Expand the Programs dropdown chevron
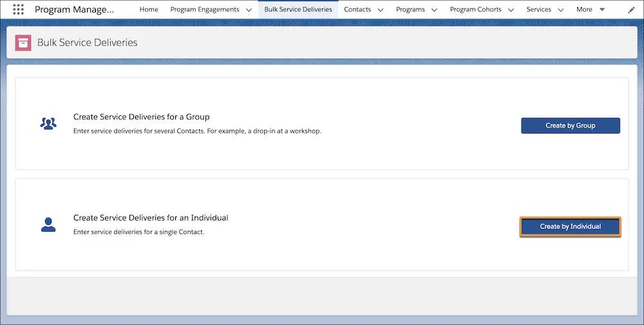This screenshot has height=325, width=644. pos(435,10)
